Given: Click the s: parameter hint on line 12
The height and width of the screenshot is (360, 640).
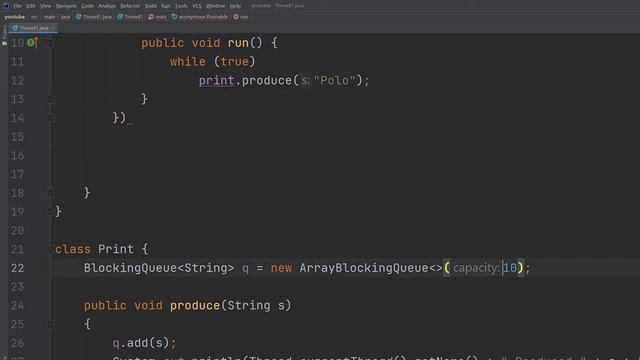Looking at the screenshot, I should click(x=305, y=80).
